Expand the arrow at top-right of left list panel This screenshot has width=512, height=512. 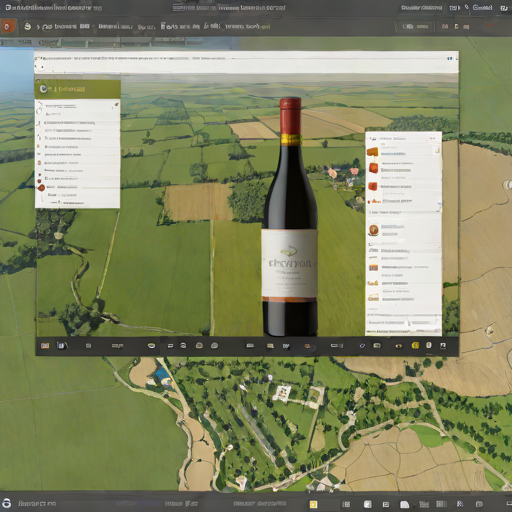coord(116,105)
